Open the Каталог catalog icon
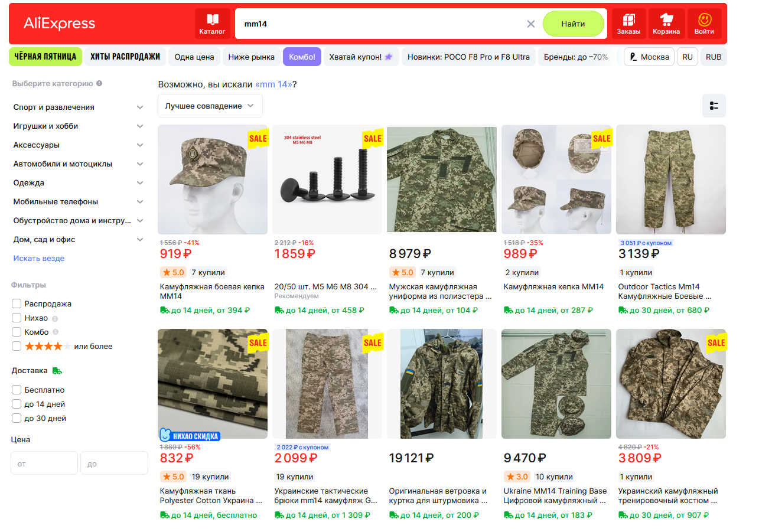 tap(212, 24)
